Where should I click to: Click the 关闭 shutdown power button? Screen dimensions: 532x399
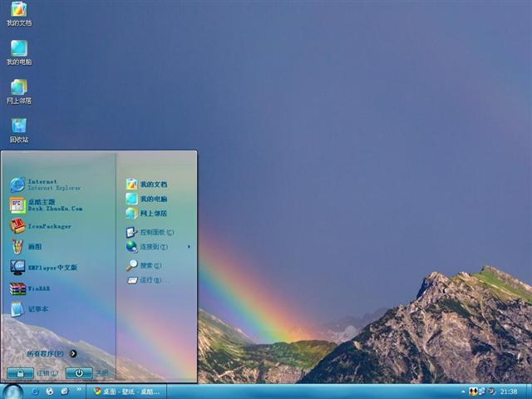pos(79,373)
